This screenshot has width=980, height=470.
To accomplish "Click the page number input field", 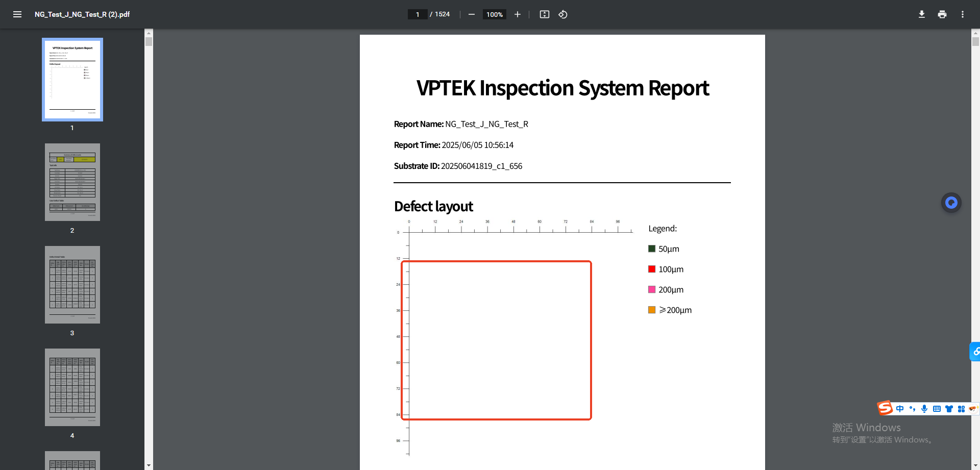I will coord(418,14).
